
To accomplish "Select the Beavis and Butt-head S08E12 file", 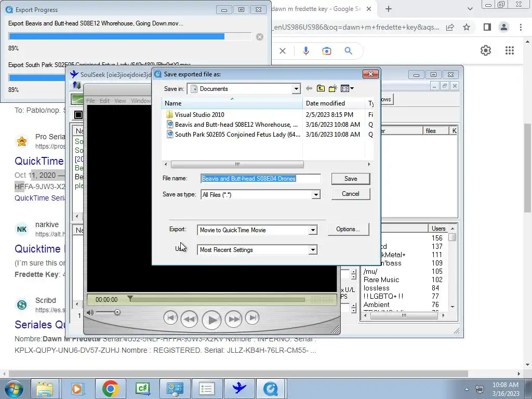I will tap(232, 125).
